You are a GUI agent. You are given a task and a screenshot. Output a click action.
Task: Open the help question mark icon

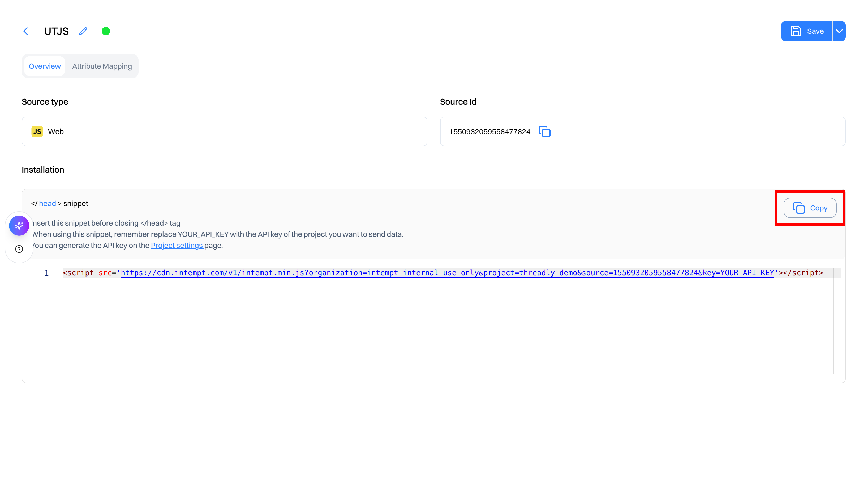pyautogui.click(x=19, y=249)
